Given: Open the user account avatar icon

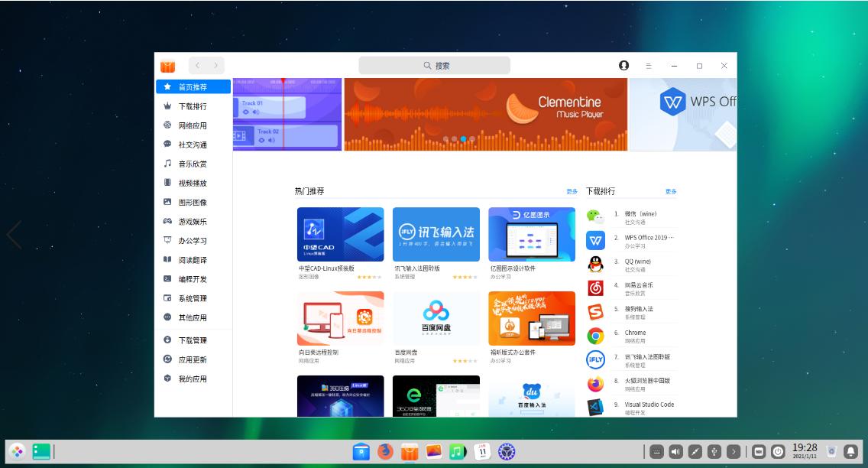Looking at the screenshot, I should click(x=623, y=66).
